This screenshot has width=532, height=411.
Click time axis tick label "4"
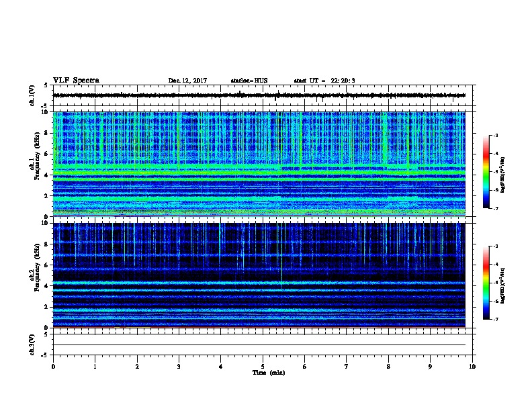(x=221, y=367)
